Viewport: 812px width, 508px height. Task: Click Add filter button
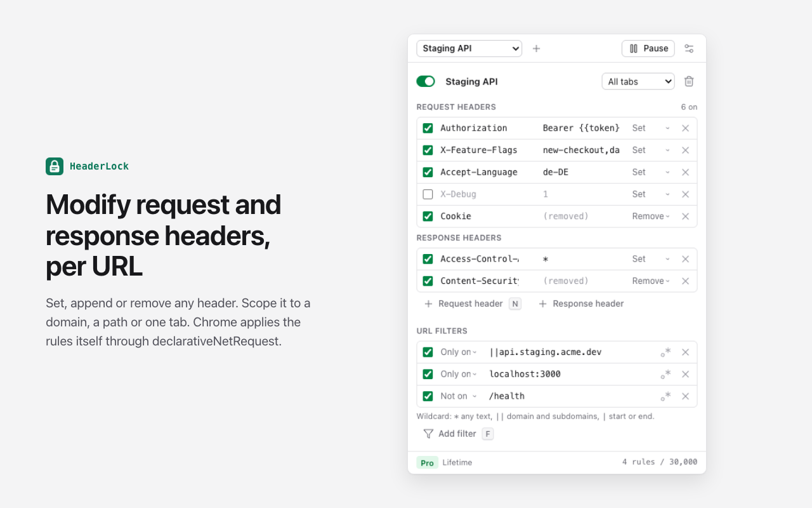[458, 434]
